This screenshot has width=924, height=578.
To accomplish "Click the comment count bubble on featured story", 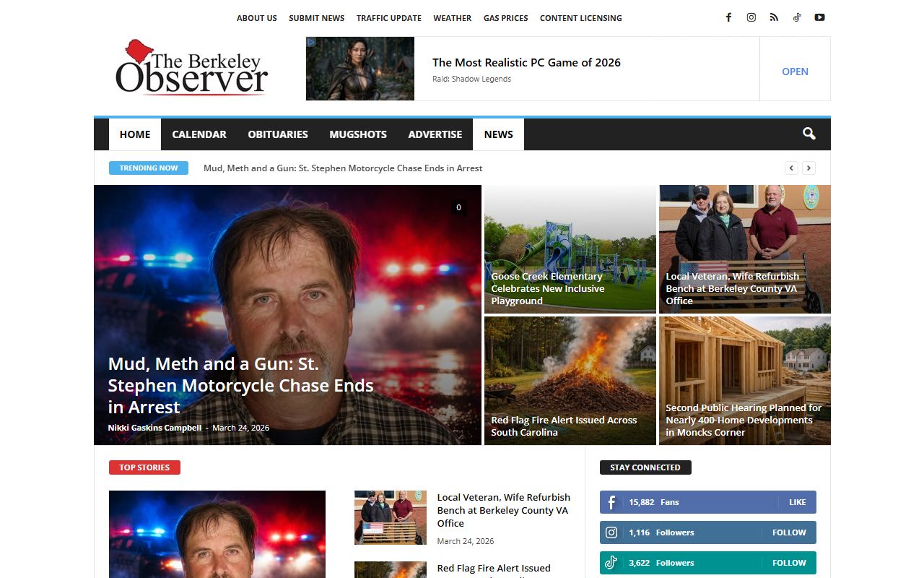I will [x=458, y=208].
